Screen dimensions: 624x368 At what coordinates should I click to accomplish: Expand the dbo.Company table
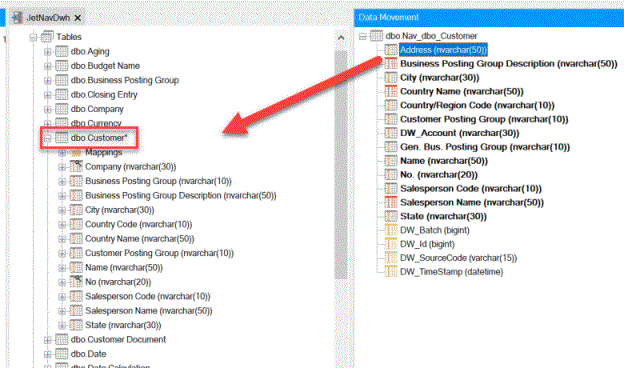point(48,109)
